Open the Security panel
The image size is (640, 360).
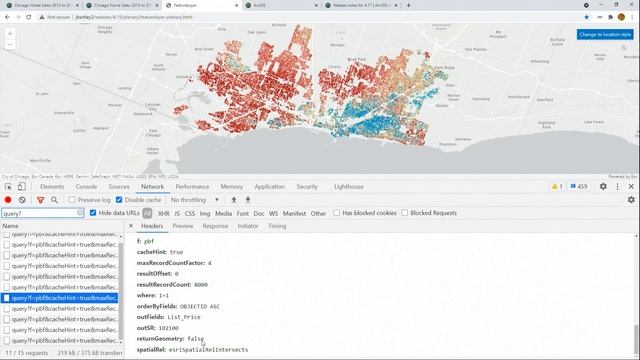pos(307,187)
